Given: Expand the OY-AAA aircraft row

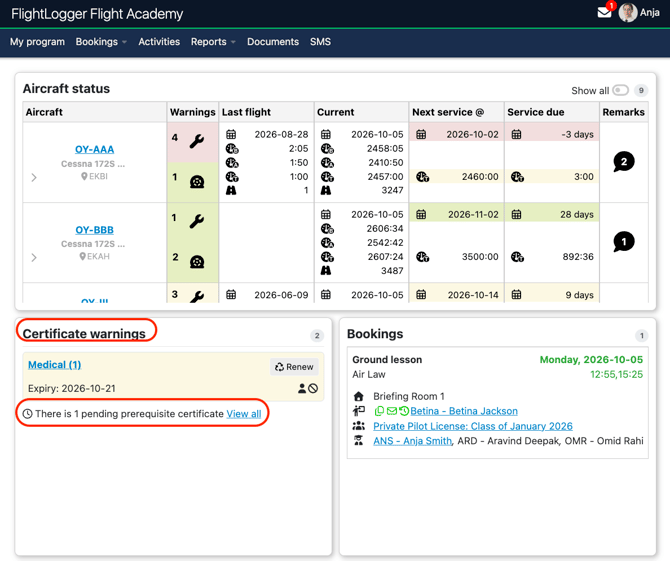Looking at the screenshot, I should [34, 177].
